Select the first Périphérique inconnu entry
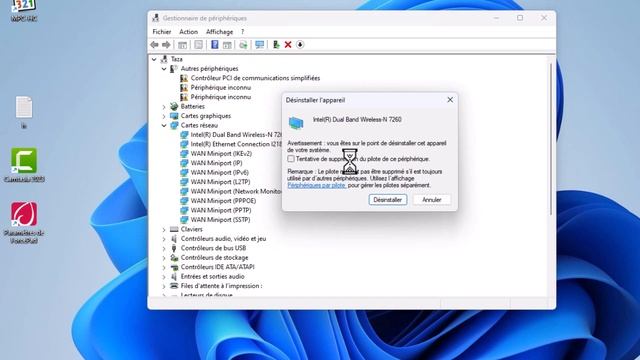 [x=221, y=87]
